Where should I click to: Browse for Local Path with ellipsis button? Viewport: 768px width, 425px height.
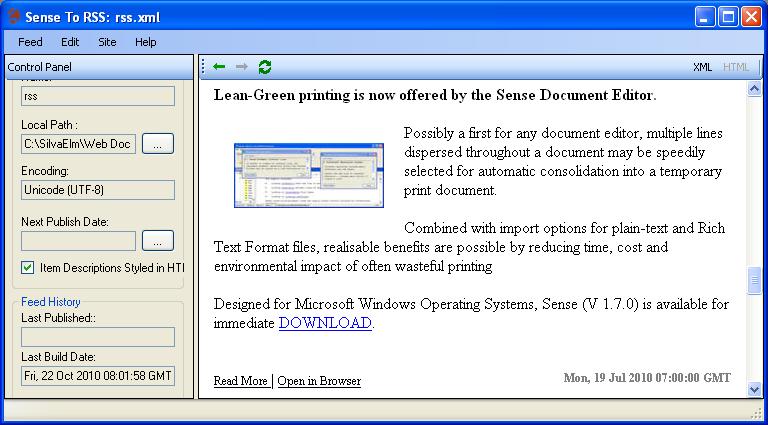[x=158, y=143]
